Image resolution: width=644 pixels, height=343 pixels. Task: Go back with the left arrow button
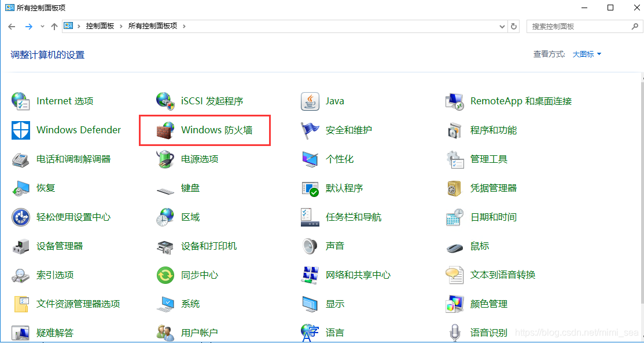tap(12, 26)
